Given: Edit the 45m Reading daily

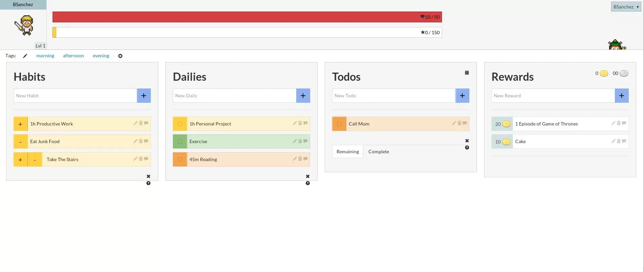Looking at the screenshot, I should tap(295, 159).
